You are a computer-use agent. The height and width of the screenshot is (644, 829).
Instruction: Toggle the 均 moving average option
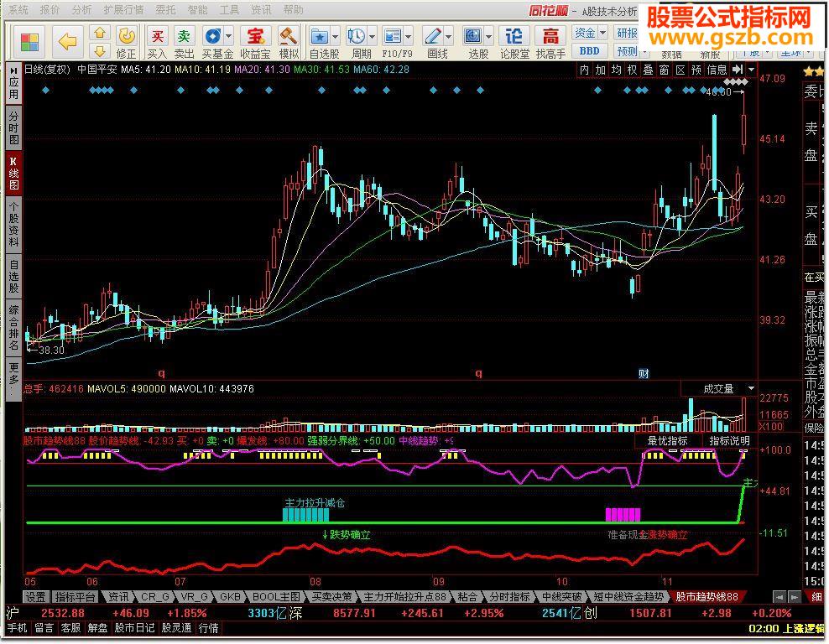616,70
